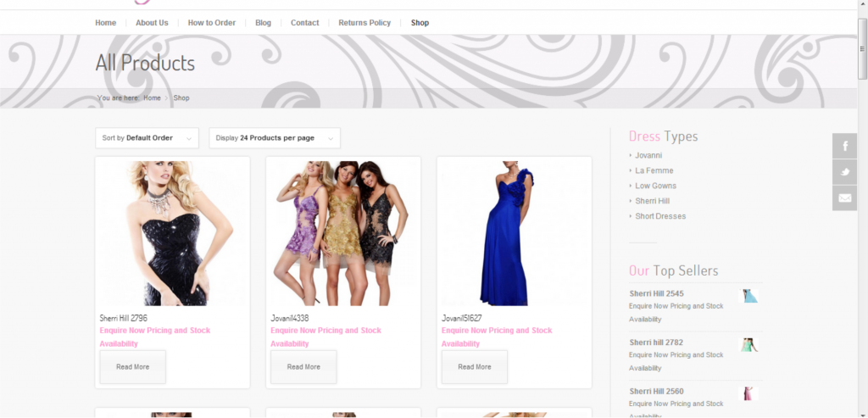Open the Twitter social sidebar icon
868x418 pixels.
pos(844,172)
